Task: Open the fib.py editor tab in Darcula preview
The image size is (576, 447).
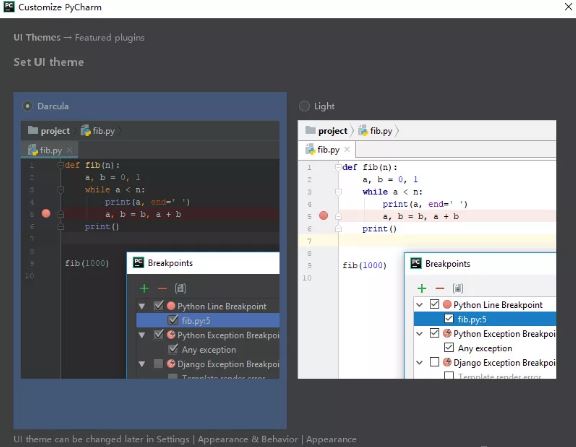Action: (x=50, y=150)
